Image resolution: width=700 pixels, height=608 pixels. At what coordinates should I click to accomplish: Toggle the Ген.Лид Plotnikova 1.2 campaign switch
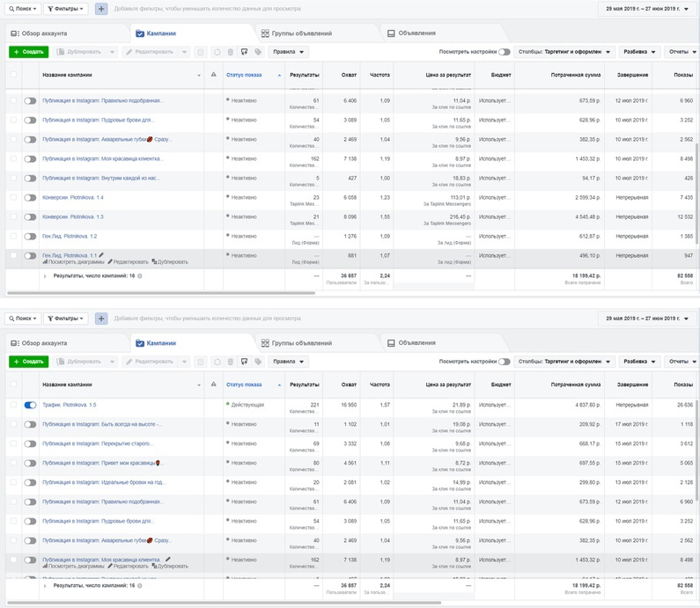point(30,237)
